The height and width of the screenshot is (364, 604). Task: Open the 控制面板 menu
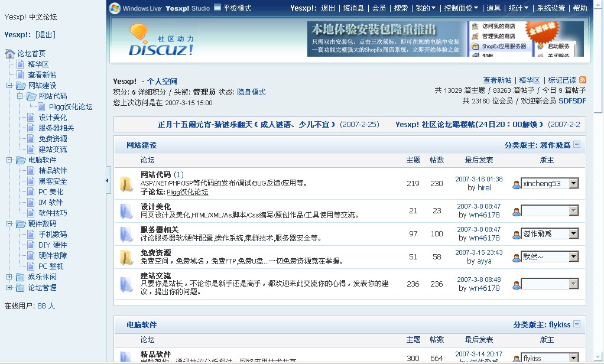(x=461, y=8)
